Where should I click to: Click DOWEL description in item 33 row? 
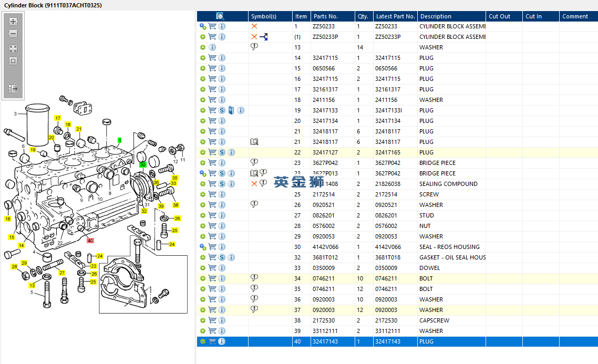tap(429, 268)
